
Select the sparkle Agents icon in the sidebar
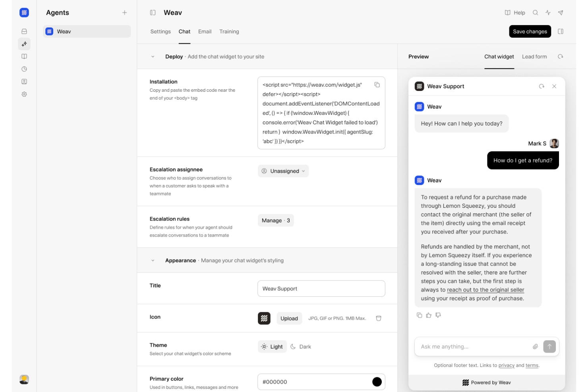point(24,44)
